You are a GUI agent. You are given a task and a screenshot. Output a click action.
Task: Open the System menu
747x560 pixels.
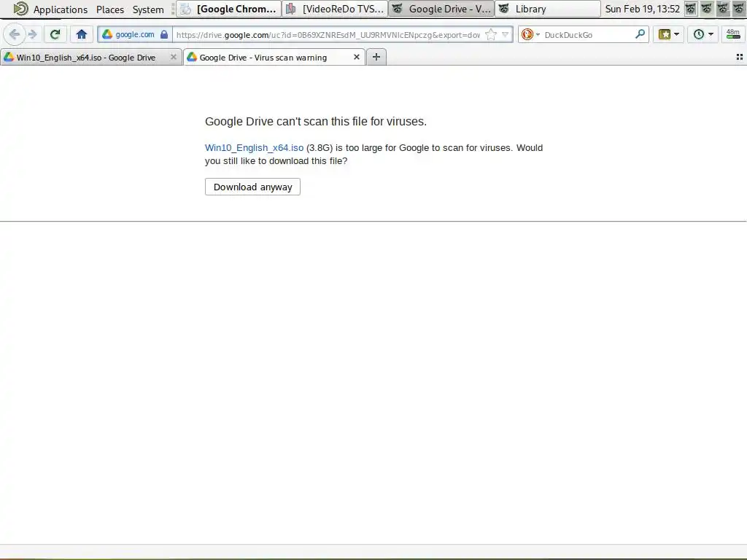(148, 9)
